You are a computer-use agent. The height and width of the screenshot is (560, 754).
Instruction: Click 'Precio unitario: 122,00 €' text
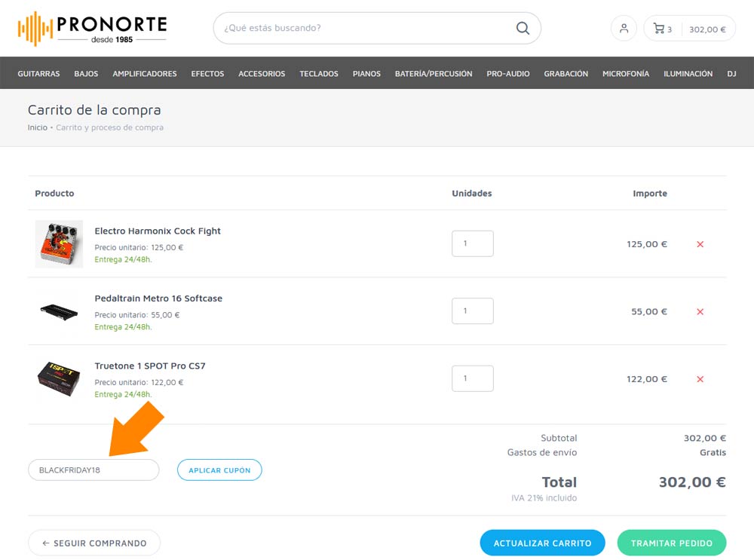[139, 383]
